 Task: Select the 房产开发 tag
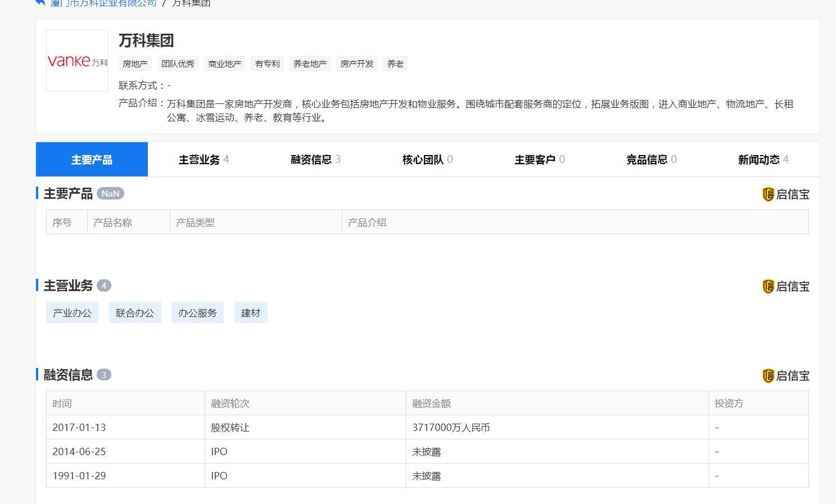pyautogui.click(x=357, y=63)
